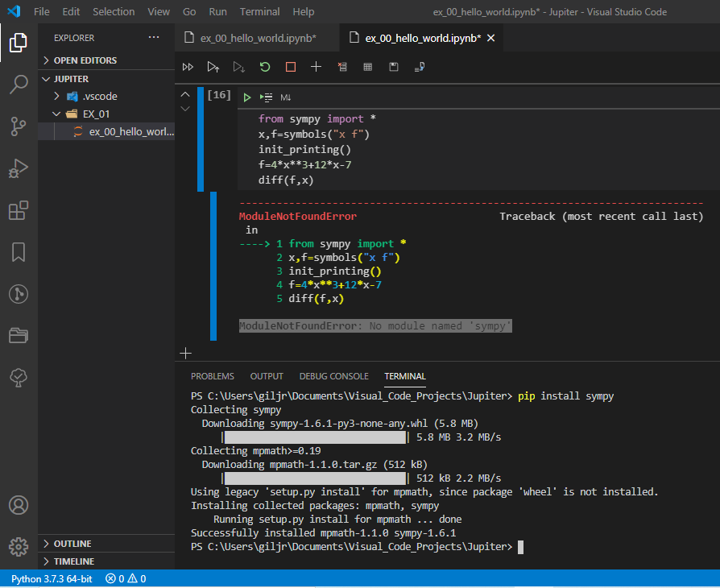Add a new cell with the plus icon

(x=316, y=67)
